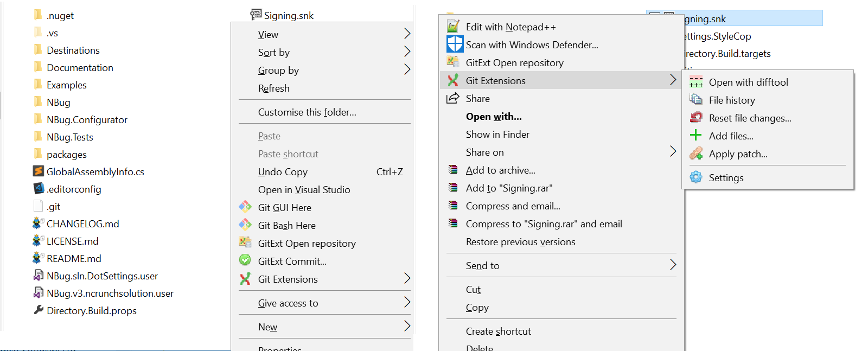This screenshot has height=351, width=868.
Task: Select File history in Git Extensions submenu
Action: pos(731,100)
